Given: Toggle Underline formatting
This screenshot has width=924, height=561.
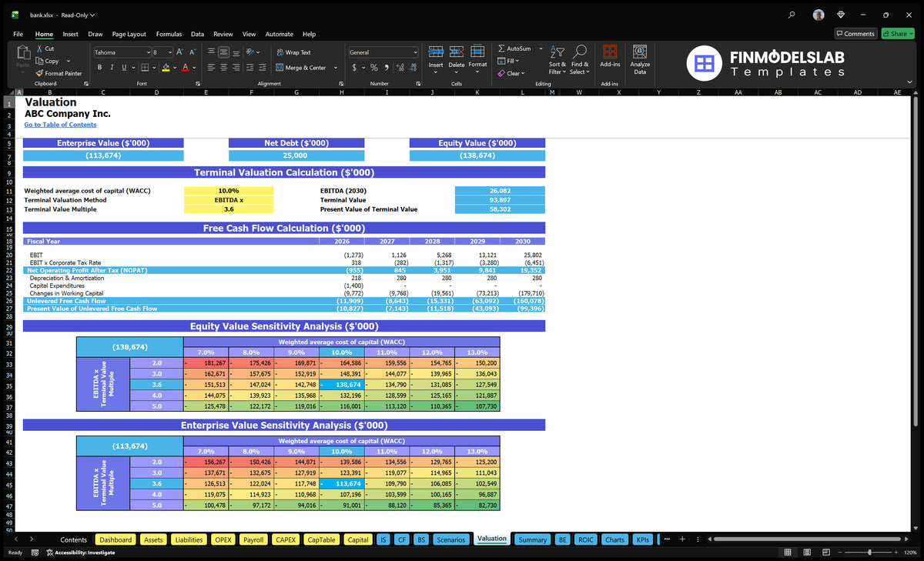Looking at the screenshot, I should [123, 68].
